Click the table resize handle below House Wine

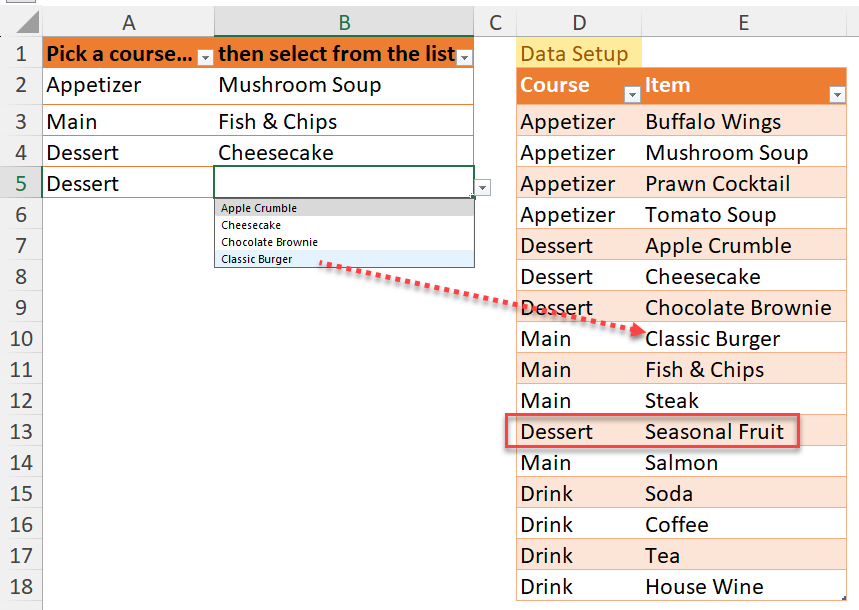click(845, 598)
